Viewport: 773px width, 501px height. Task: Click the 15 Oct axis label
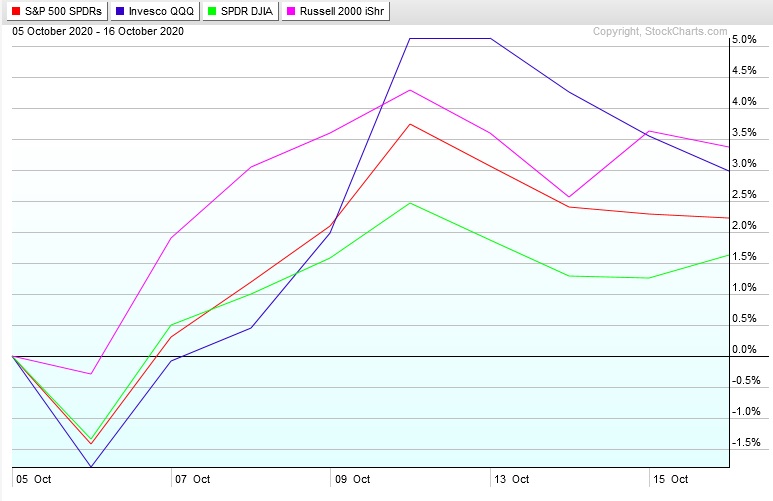coord(670,479)
